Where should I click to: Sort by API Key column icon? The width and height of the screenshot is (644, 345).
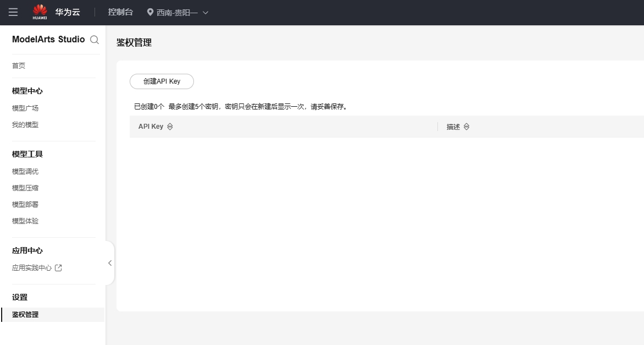170,127
